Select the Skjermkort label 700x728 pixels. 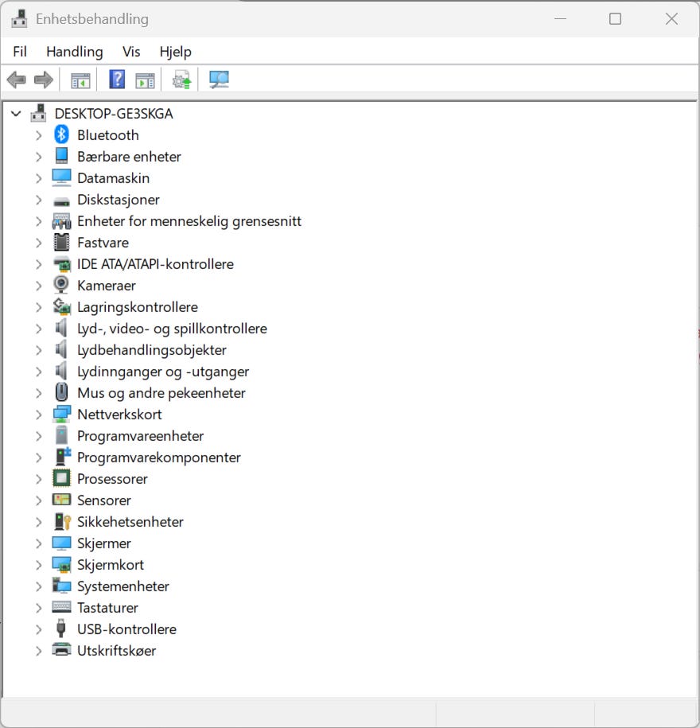click(x=111, y=565)
